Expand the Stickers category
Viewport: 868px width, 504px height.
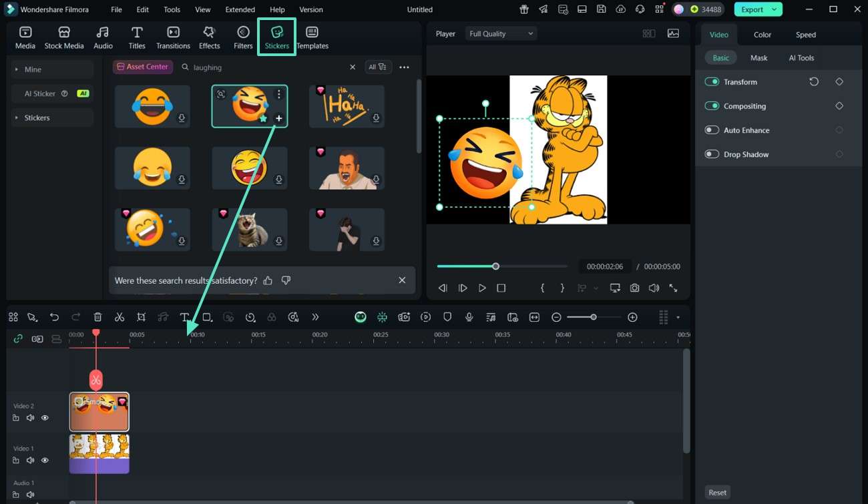(x=52, y=117)
